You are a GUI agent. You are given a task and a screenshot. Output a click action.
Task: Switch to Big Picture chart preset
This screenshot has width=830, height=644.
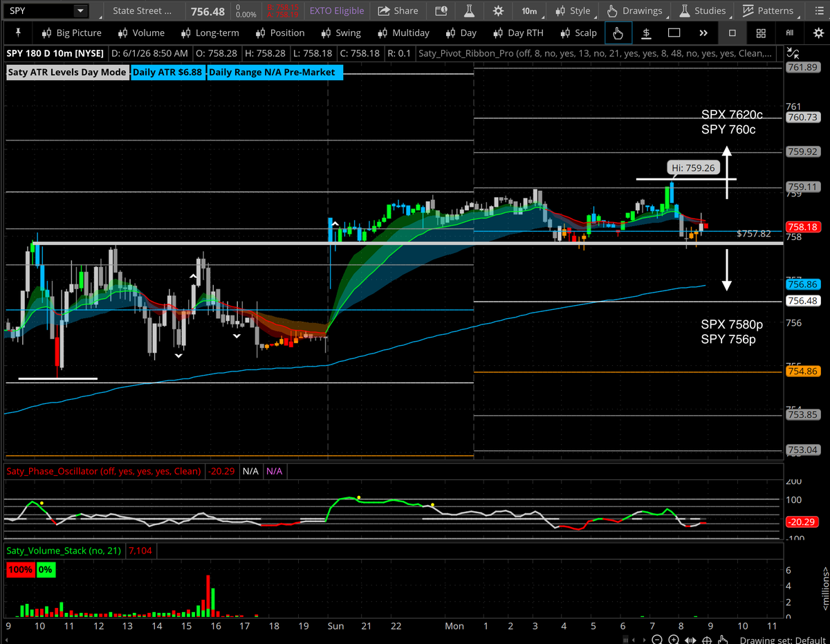point(71,33)
